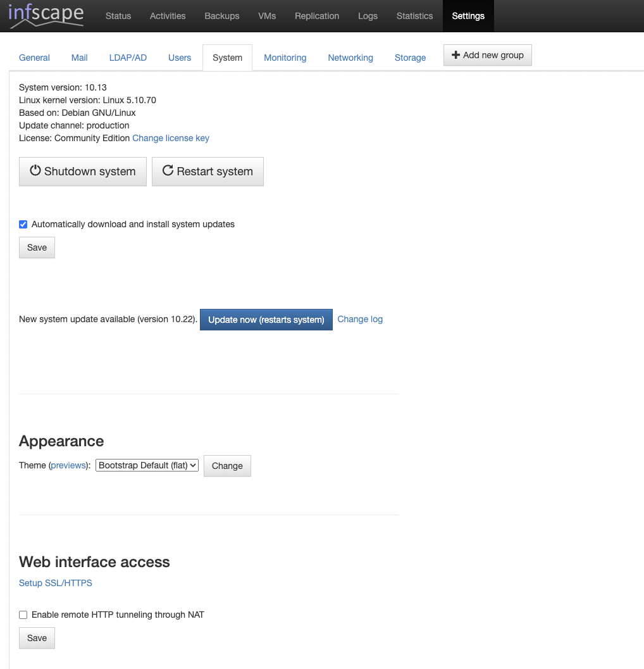
Task: Apply theme with the Change button
Action: point(227,466)
